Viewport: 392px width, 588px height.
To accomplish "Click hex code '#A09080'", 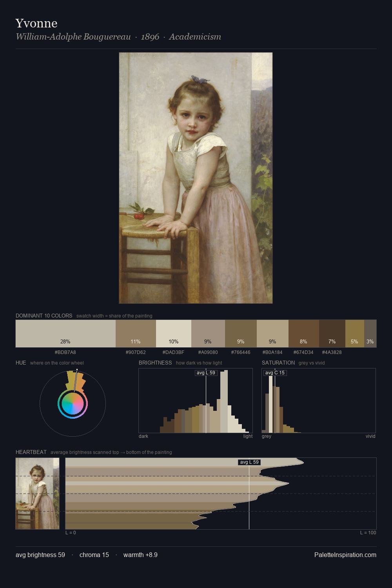I will [x=208, y=352].
